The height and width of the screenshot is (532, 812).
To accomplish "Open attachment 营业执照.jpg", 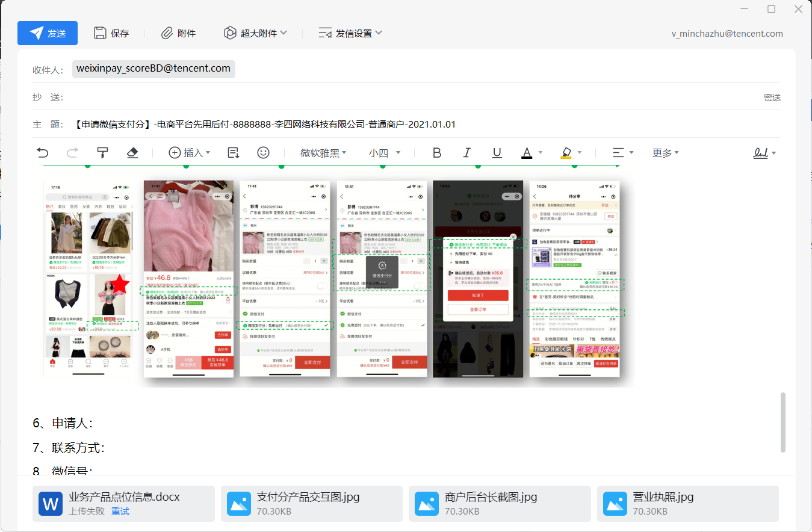I will 688,504.
